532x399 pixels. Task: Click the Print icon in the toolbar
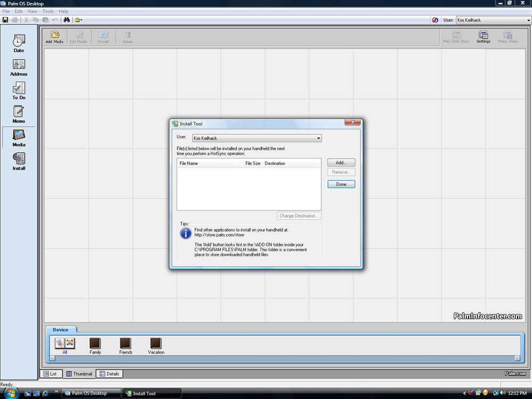point(15,20)
